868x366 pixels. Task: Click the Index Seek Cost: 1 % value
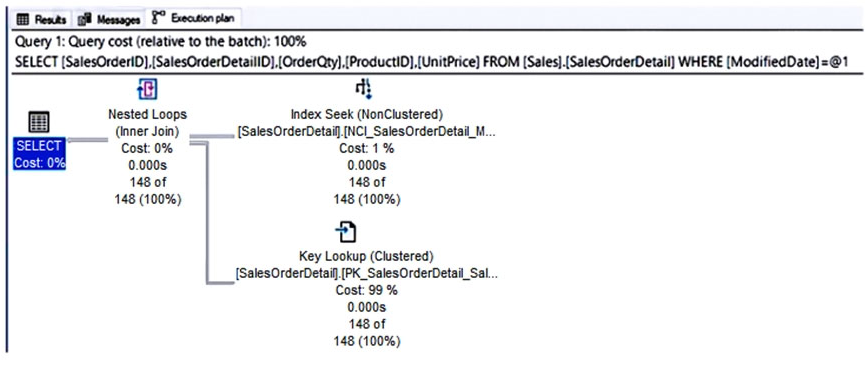pos(366,149)
